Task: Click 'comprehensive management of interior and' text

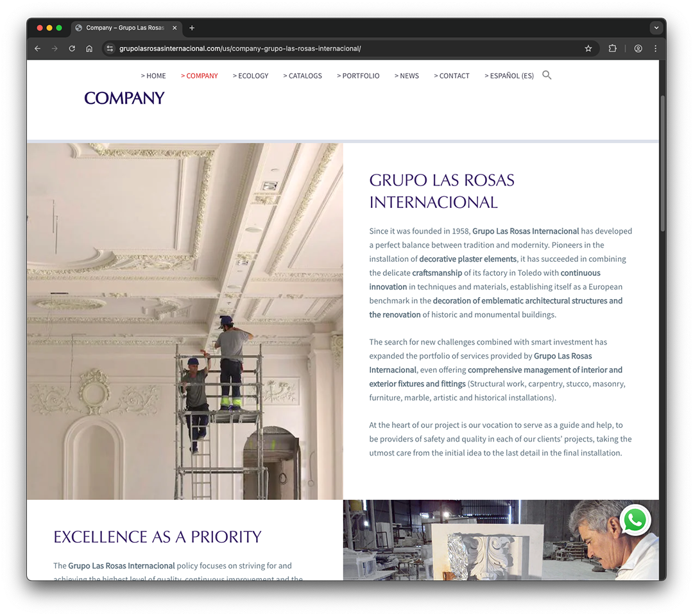Action: pos(545,370)
